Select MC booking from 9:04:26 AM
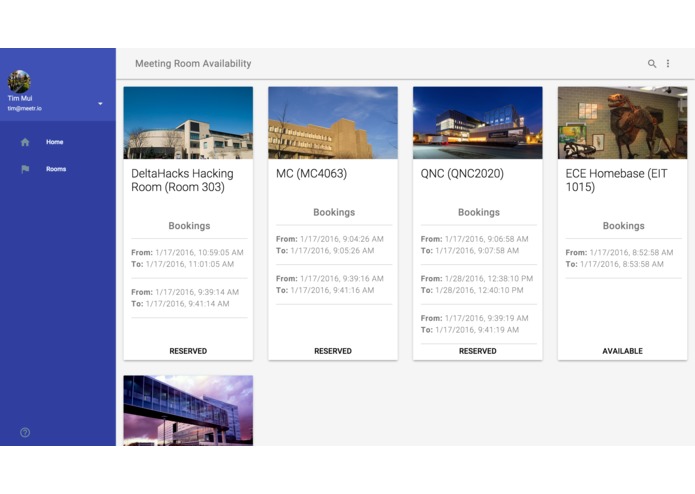This screenshot has width=695, height=494. coord(329,239)
